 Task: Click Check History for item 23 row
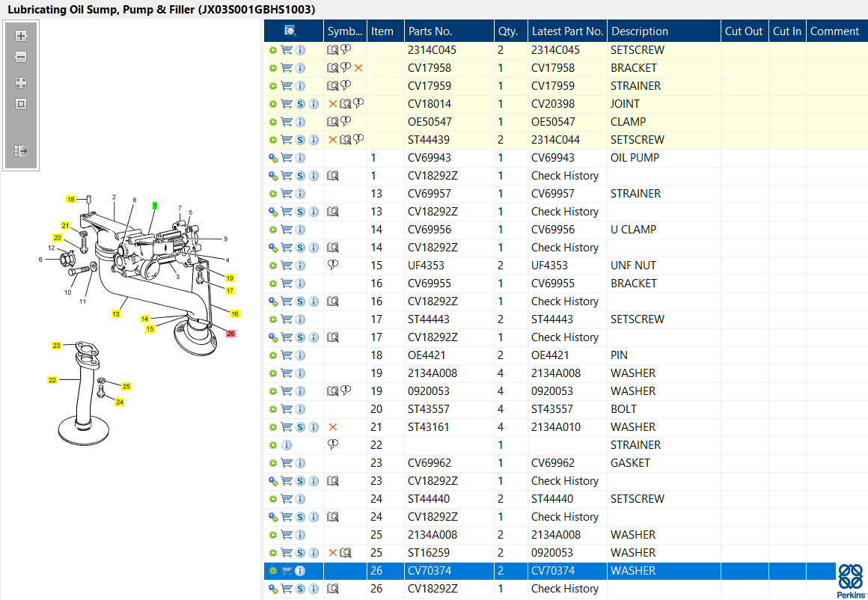point(565,481)
